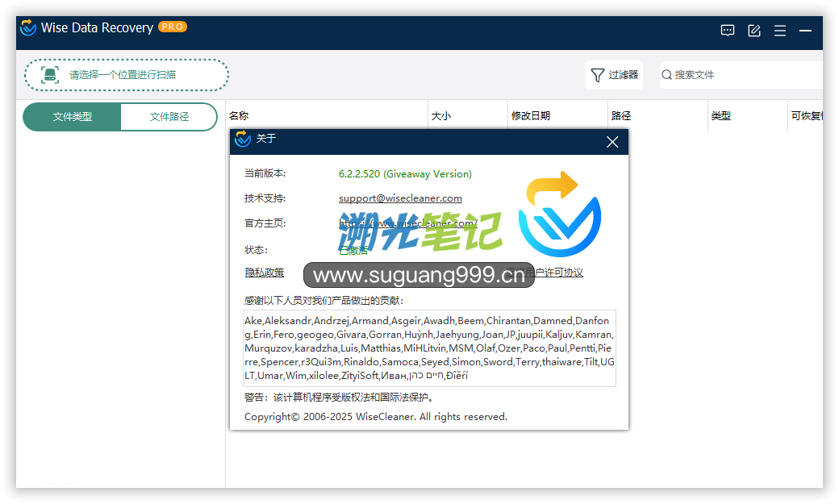Open the 官方主页 wisecleaner website link

tap(407, 223)
